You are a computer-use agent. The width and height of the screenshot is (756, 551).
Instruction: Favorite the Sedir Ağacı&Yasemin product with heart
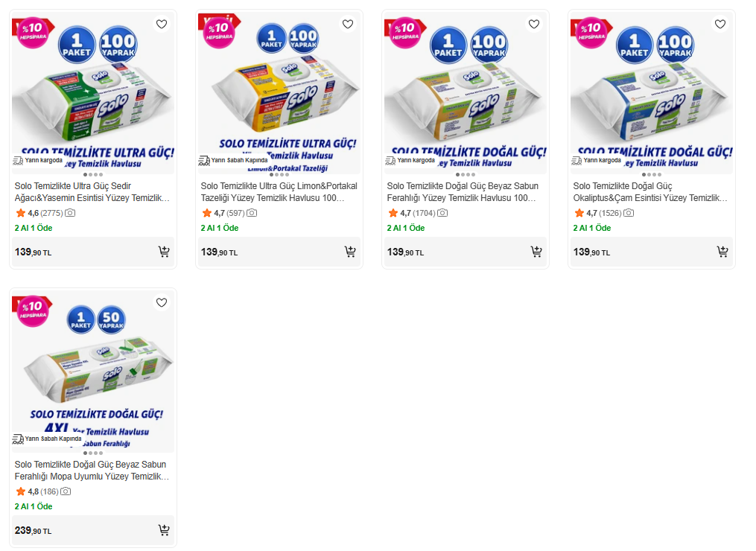click(x=162, y=25)
